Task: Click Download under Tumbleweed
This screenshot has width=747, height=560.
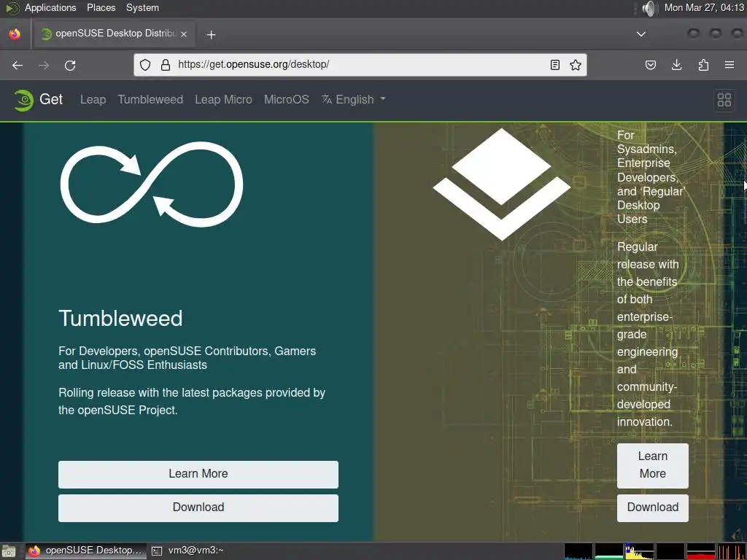Action: (198, 507)
